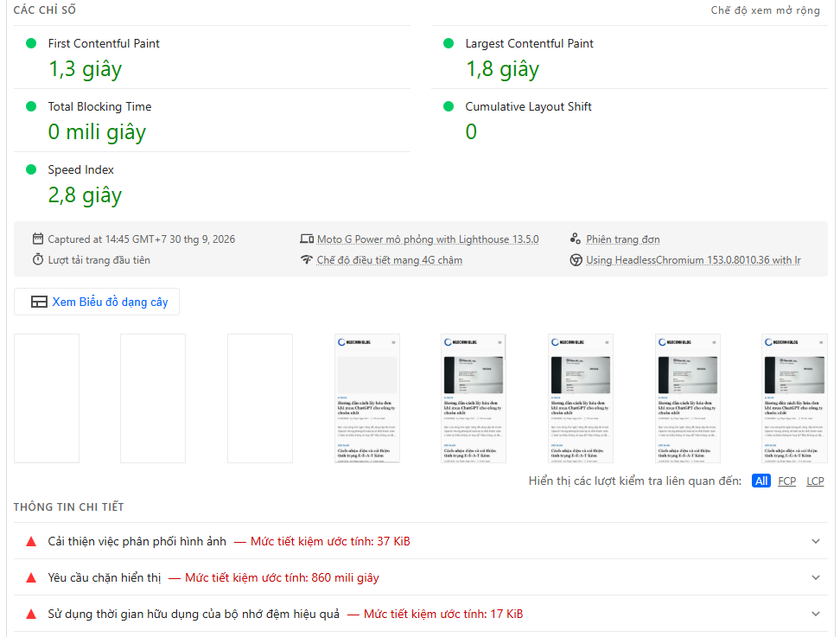Image resolution: width=840 pixels, height=637 pixels.
Task: Click the green dot for Cumulative Layout Shift
Action: pos(449,106)
